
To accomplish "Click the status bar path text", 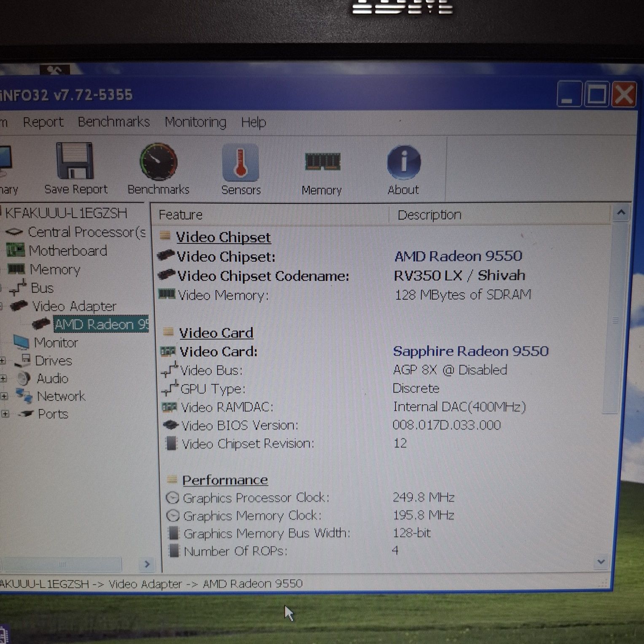I will [x=151, y=584].
